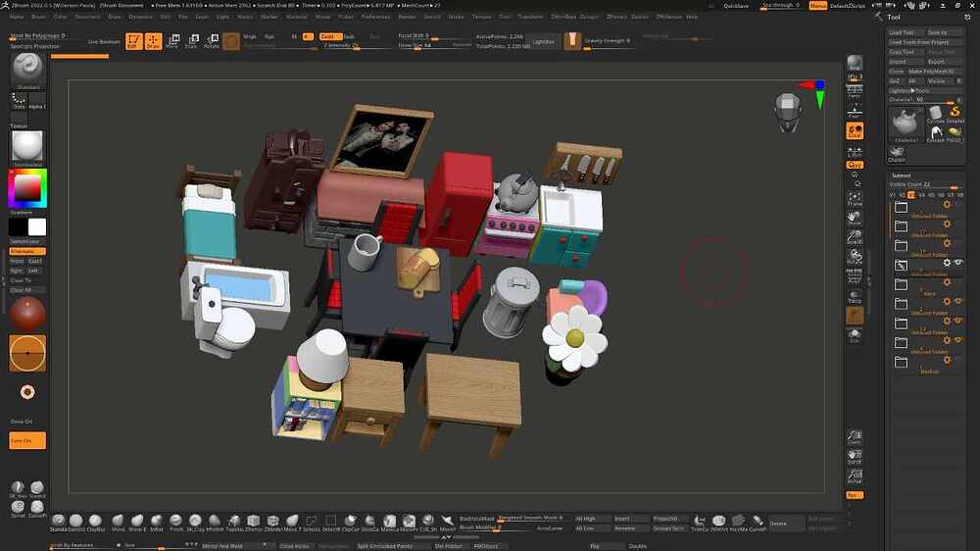Viewport: 980px width, 551px height.
Task: Open the material sphere picker
Action: [27, 146]
